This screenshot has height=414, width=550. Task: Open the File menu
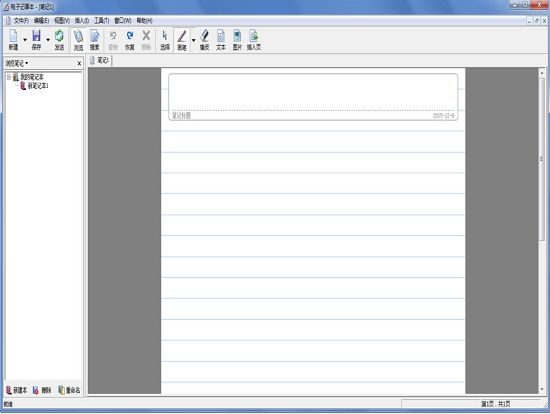click(21, 21)
